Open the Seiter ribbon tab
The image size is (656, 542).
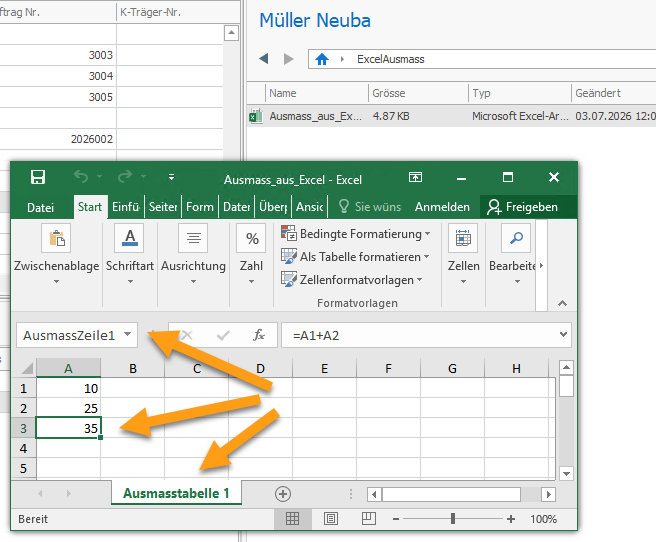coord(163,207)
